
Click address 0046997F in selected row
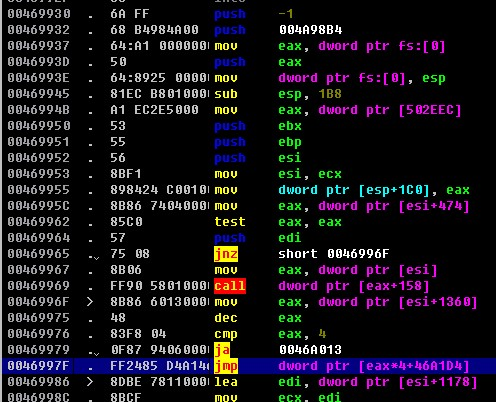click(x=39, y=366)
